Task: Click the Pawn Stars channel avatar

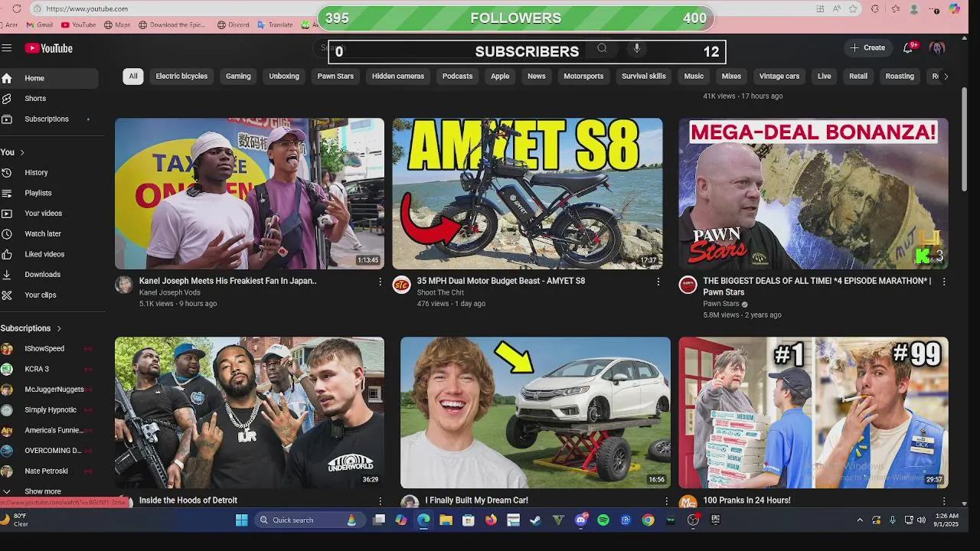Action: tap(688, 285)
